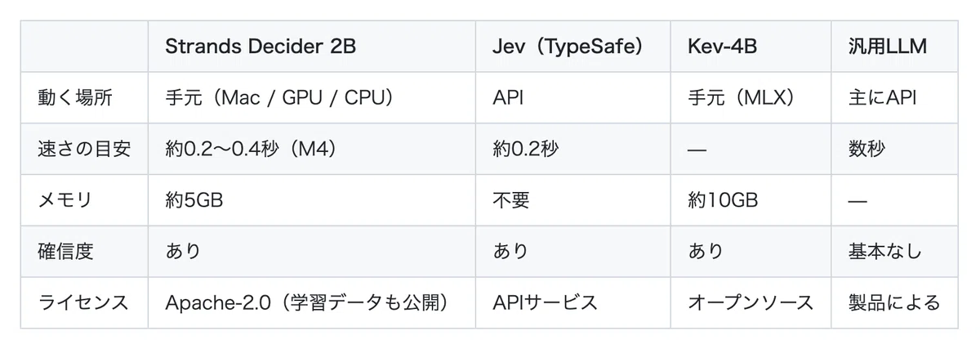Image resolution: width=980 pixels, height=349 pixels.
Task: Select the オープンソース license cell
Action: [x=751, y=302]
